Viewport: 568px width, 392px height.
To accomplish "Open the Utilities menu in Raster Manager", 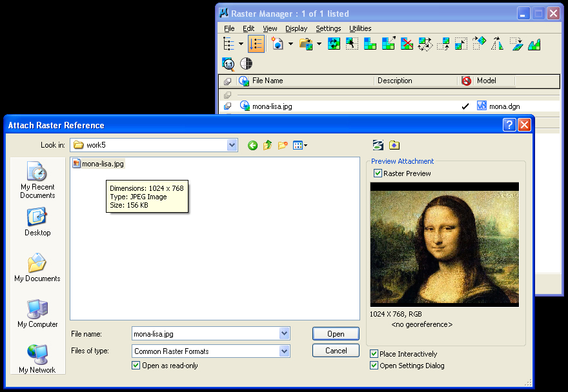I will click(360, 28).
